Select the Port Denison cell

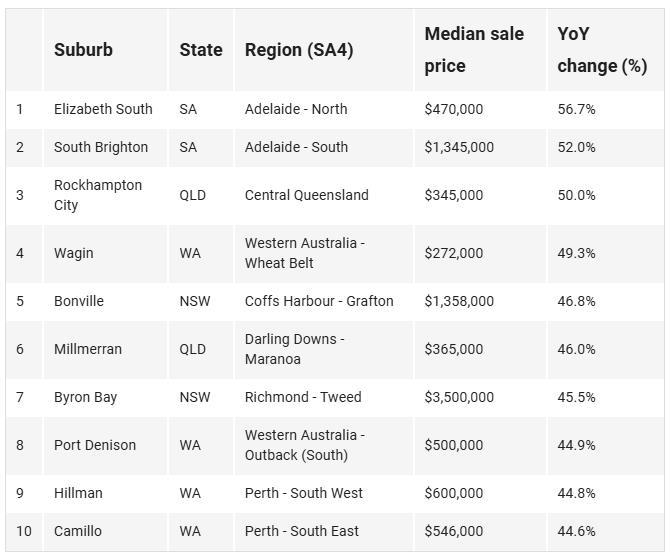point(95,445)
